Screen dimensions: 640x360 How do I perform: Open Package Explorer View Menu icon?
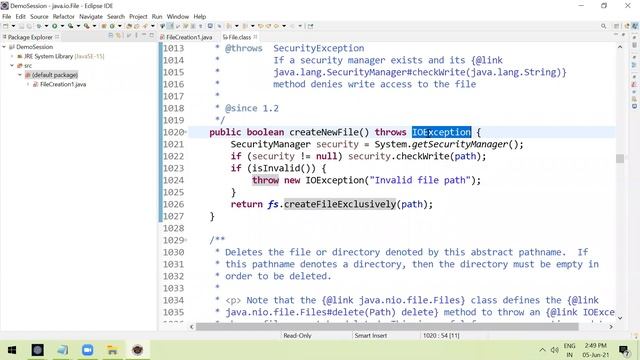point(136,36)
